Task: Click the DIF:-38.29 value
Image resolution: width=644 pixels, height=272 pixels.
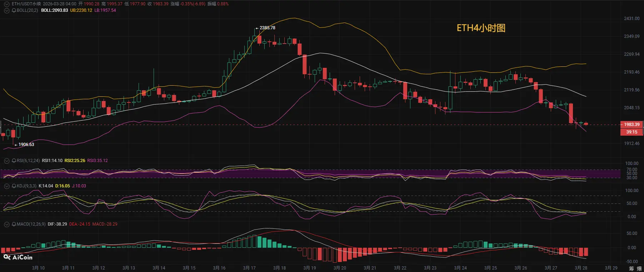Action: tap(57, 224)
